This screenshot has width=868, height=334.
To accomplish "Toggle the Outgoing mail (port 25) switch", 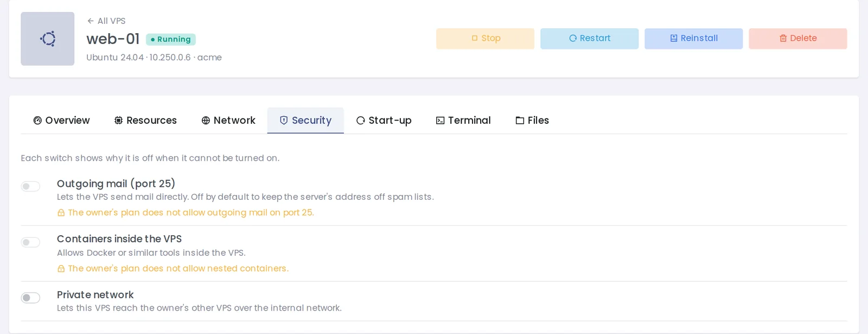I will (x=30, y=186).
